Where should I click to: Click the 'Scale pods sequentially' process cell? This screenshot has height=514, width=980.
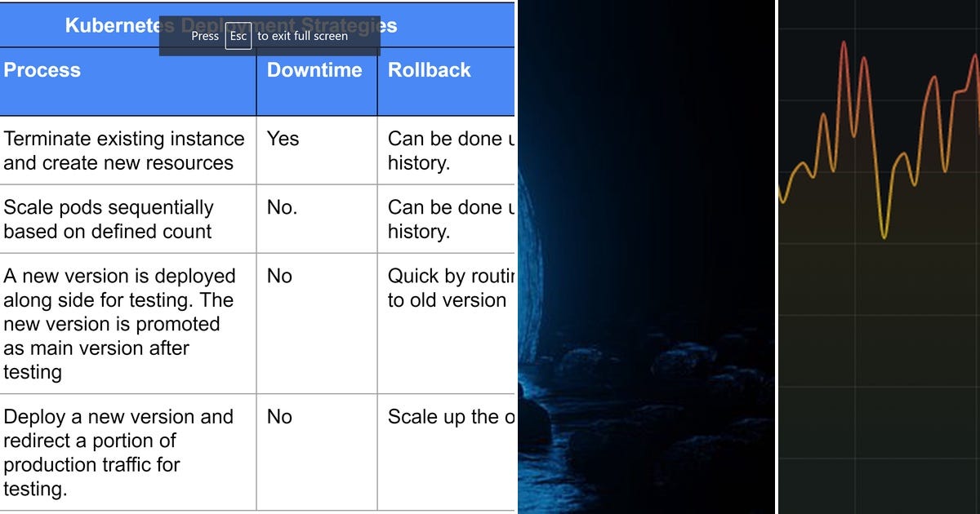(x=109, y=219)
